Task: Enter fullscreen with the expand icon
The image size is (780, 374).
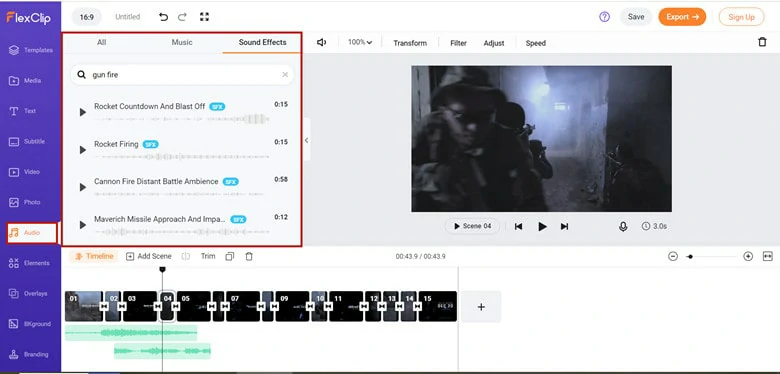Action: click(204, 17)
